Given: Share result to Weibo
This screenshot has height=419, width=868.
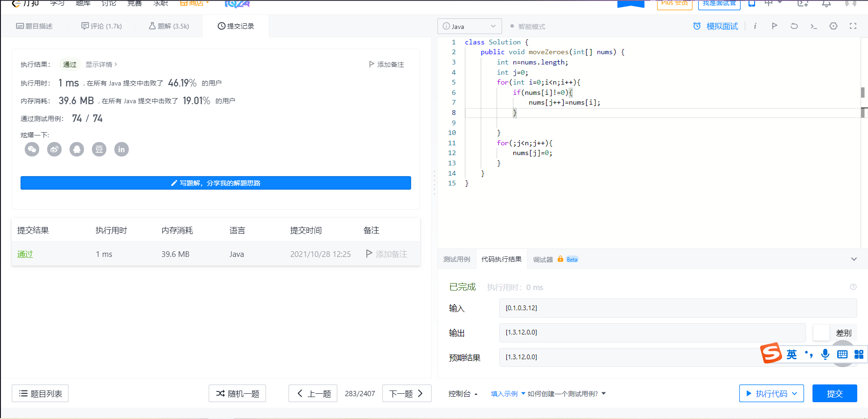Looking at the screenshot, I should pos(54,149).
